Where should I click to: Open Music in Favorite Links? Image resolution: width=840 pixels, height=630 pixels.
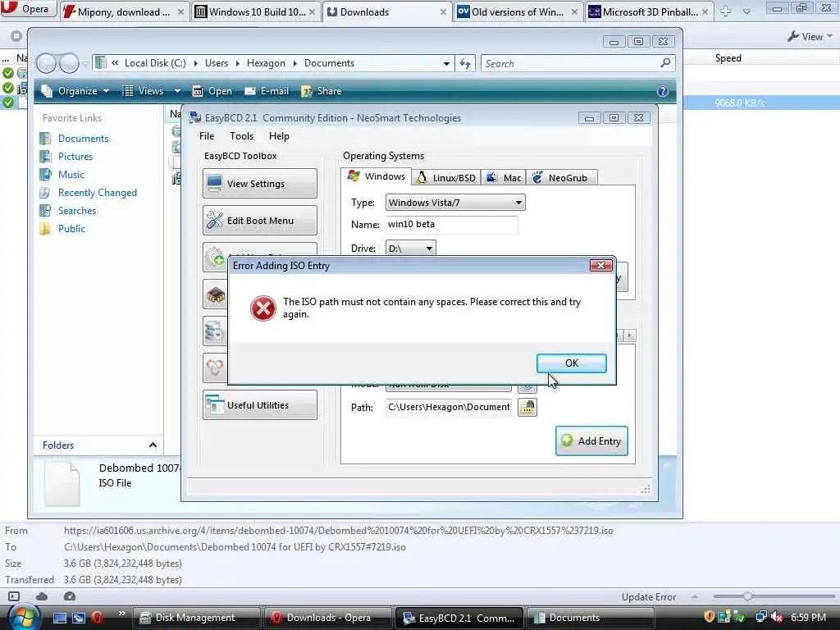(x=71, y=175)
